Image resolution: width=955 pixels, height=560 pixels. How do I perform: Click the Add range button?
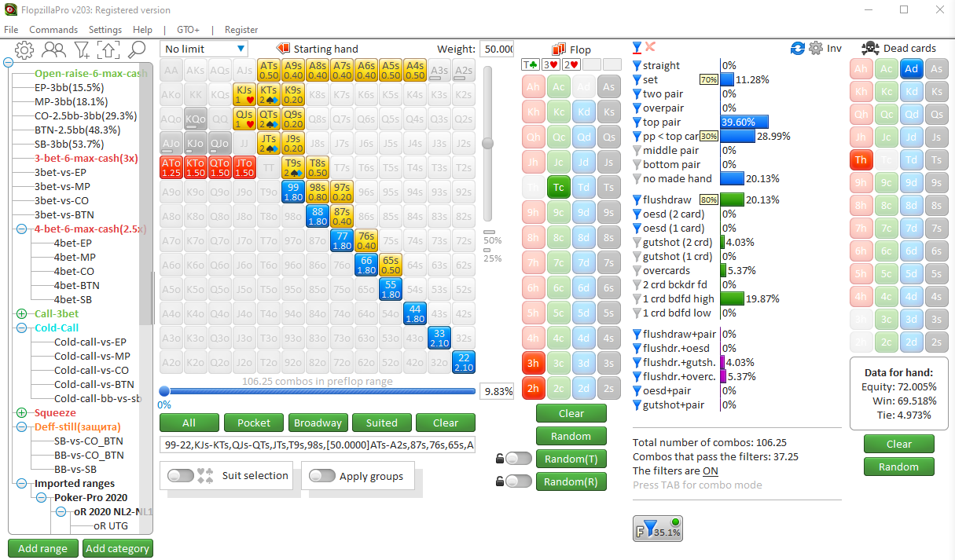click(x=42, y=548)
